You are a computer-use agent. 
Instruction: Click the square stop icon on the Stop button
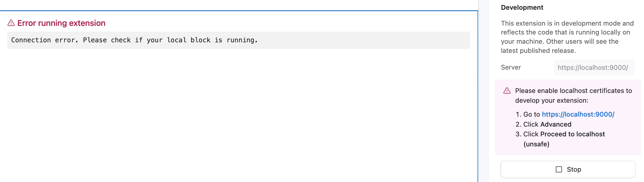(559, 169)
